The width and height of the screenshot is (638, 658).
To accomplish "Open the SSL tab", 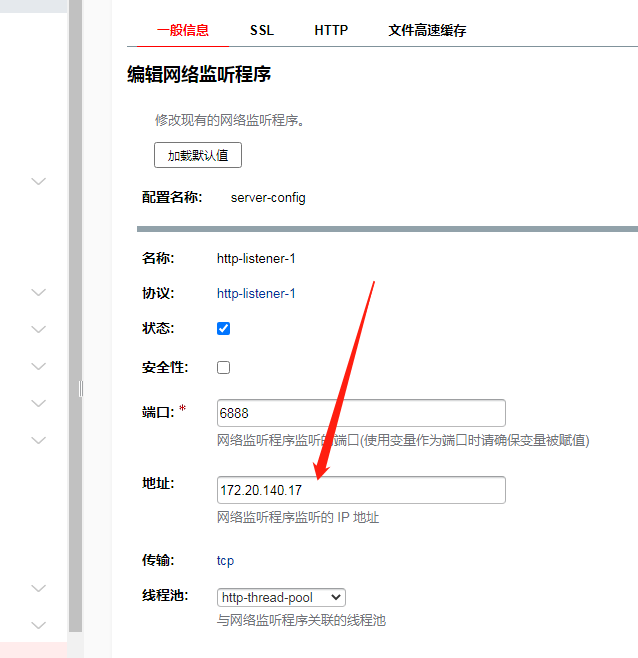I will pos(261,30).
